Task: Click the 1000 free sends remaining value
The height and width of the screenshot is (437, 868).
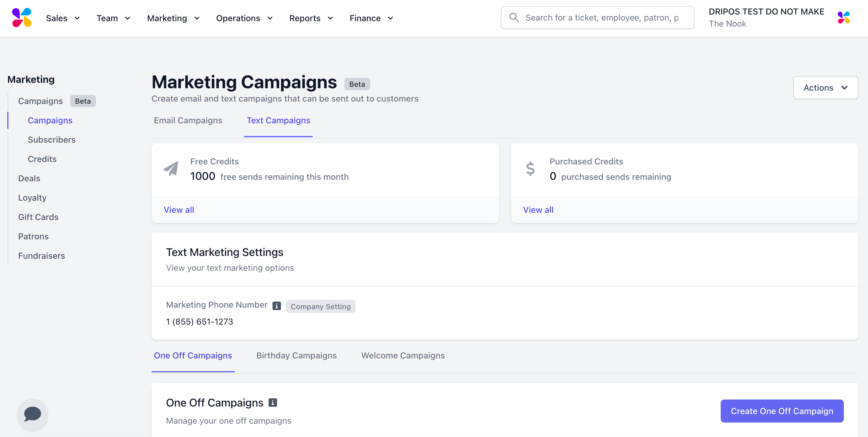Action: point(203,176)
